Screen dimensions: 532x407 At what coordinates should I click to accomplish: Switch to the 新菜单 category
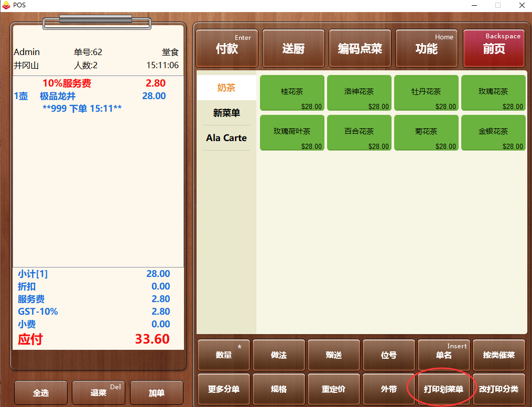(226, 113)
